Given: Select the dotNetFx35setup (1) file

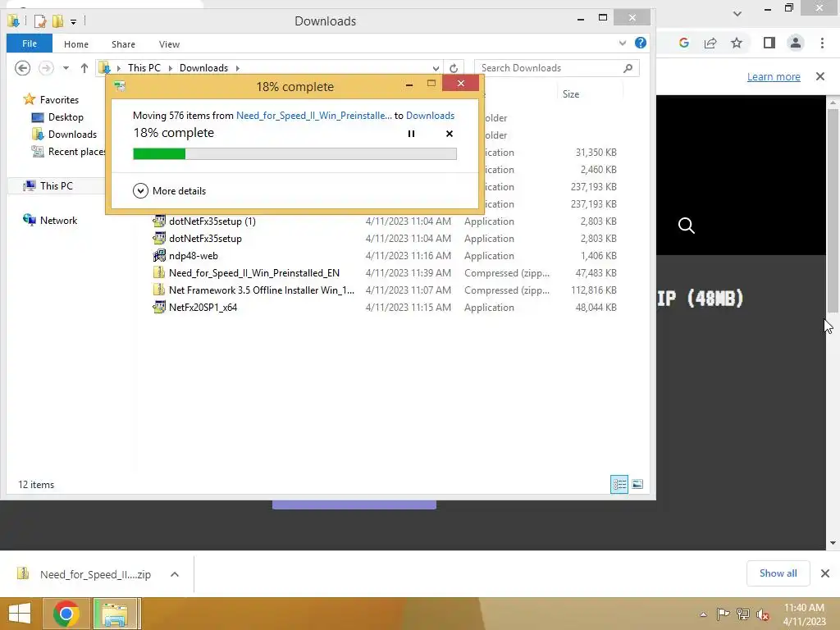Looking at the screenshot, I should [212, 221].
